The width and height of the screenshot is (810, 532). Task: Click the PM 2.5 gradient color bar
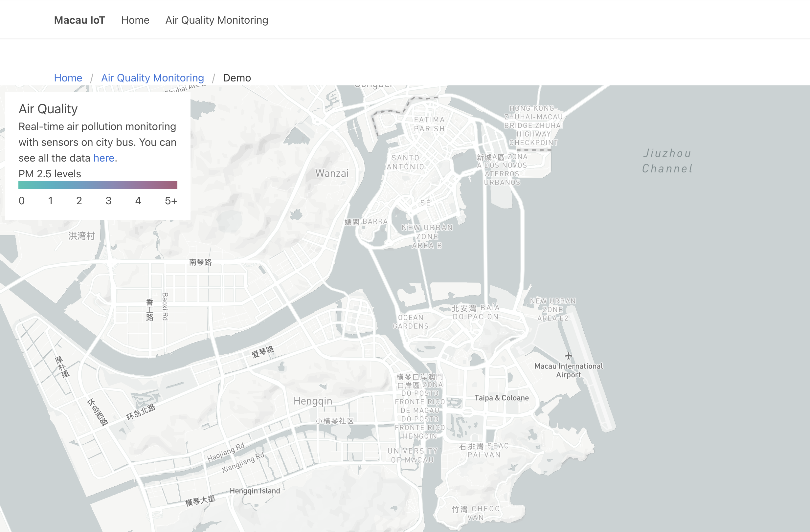click(98, 185)
